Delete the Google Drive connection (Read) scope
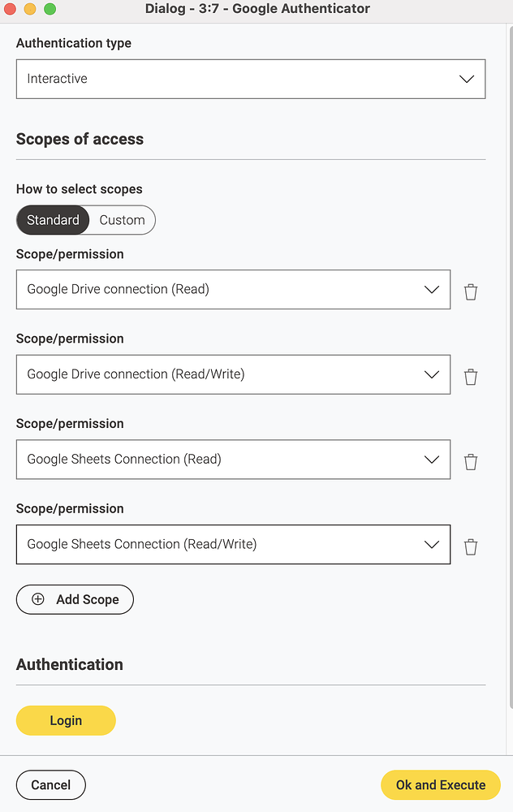The width and height of the screenshot is (513, 812). 471,291
